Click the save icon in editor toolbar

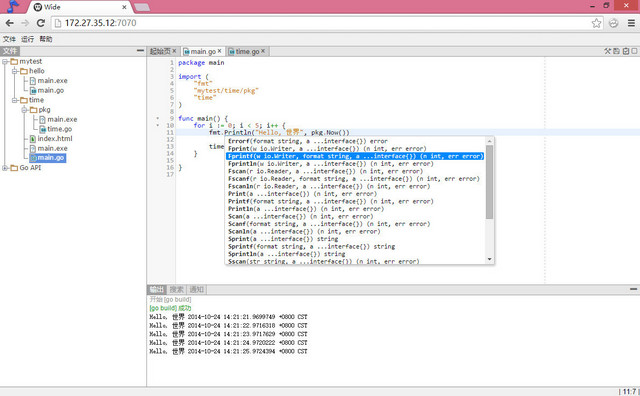[616, 51]
